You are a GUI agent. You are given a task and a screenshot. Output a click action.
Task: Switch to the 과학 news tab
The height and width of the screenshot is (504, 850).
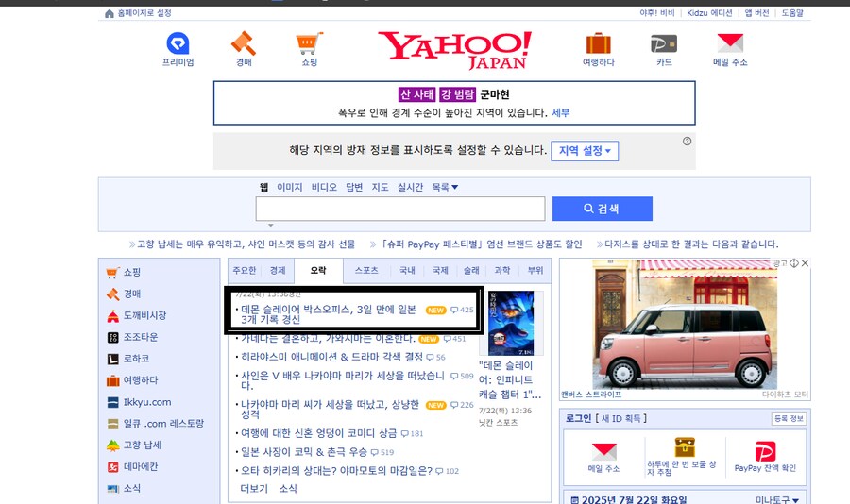[x=502, y=271]
